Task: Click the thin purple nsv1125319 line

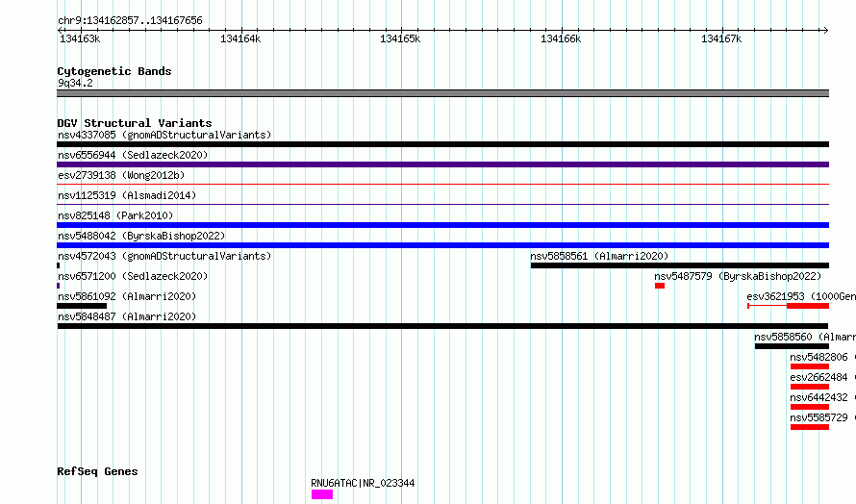Action: point(442,205)
